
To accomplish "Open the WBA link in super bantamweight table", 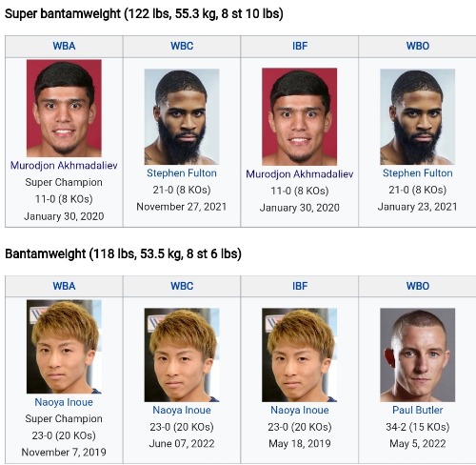I will (64, 46).
